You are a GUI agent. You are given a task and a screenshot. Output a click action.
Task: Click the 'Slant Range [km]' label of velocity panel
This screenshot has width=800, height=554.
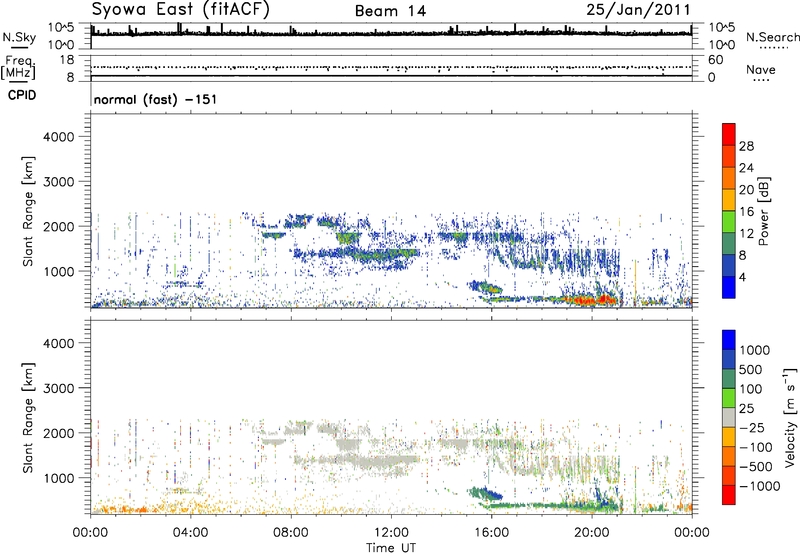pos(28,417)
